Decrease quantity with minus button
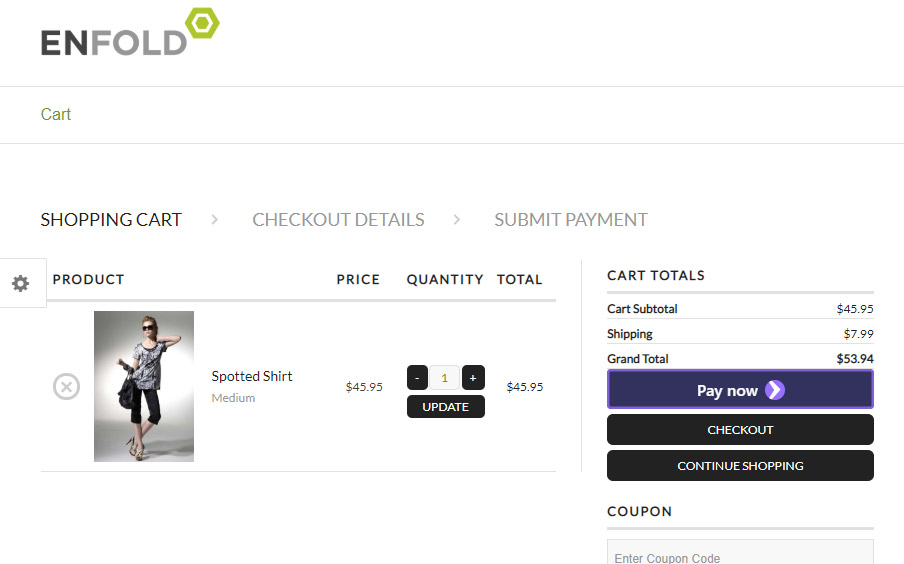 (417, 378)
